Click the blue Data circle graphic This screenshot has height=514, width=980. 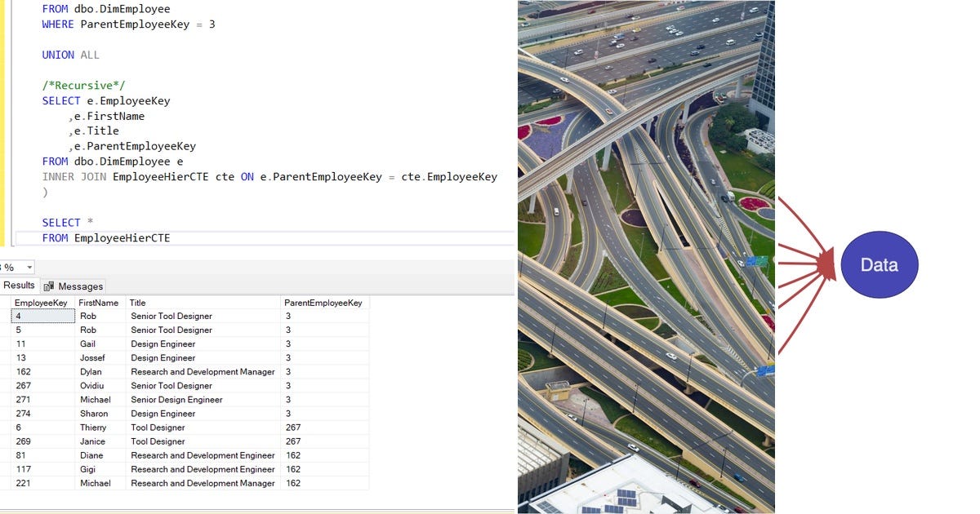coord(880,264)
